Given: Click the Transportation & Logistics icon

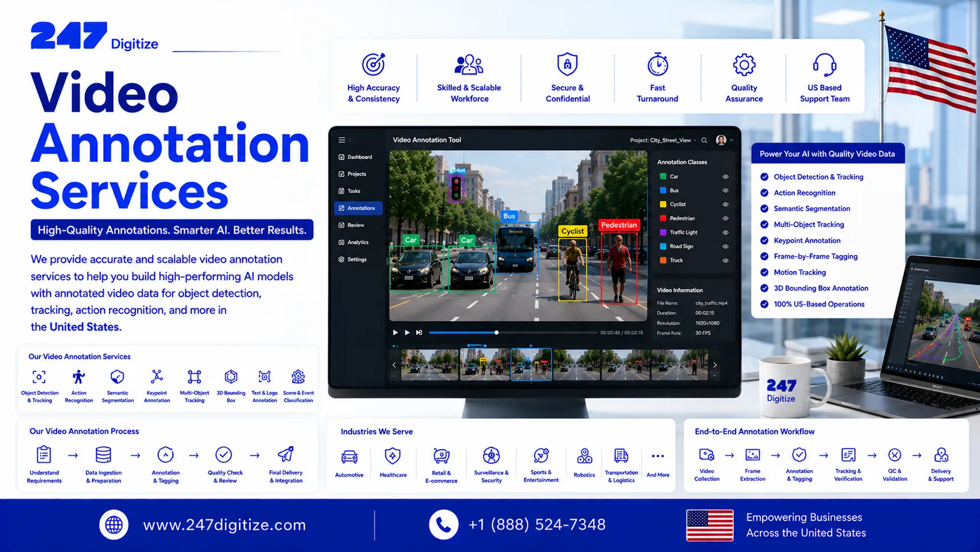Looking at the screenshot, I should [x=621, y=455].
